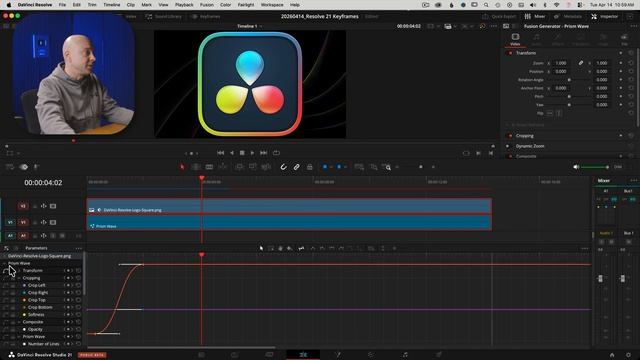Screen dimensions: 640x360
Task: Collapse the Prism Wave subgroup in parameters
Action: (19, 337)
